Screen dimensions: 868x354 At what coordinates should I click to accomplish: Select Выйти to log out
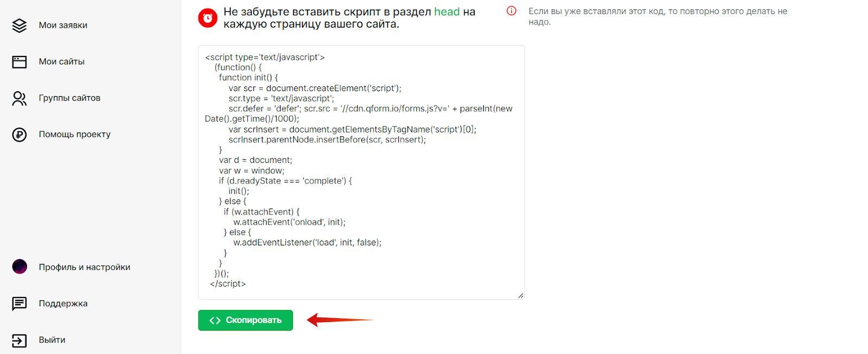pos(52,340)
